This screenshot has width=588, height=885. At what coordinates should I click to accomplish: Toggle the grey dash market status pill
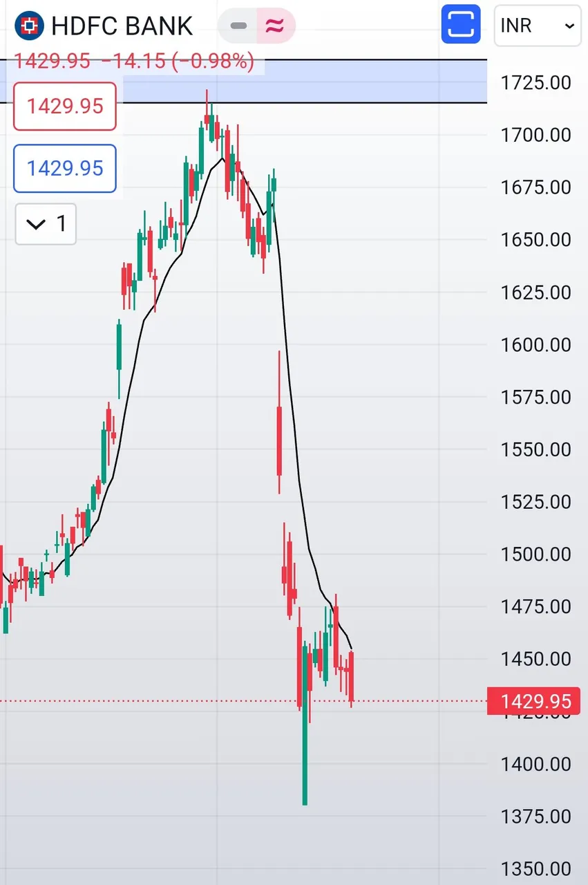(238, 26)
